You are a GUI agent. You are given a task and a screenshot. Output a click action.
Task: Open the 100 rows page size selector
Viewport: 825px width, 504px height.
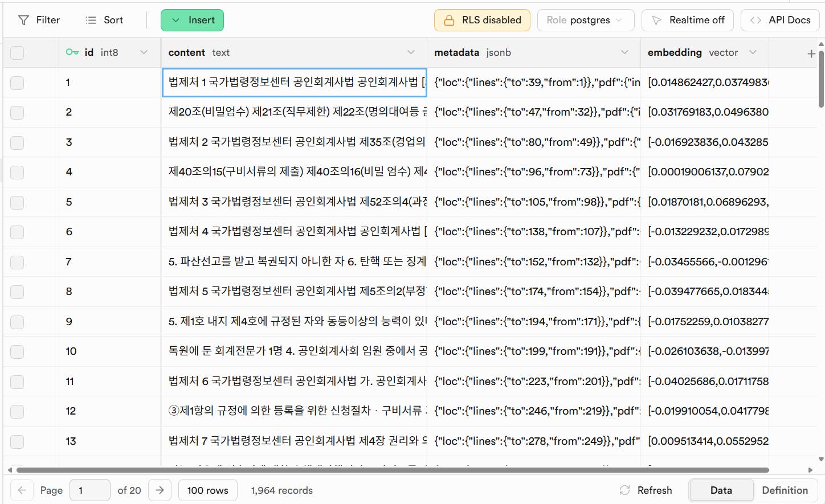[208, 490]
